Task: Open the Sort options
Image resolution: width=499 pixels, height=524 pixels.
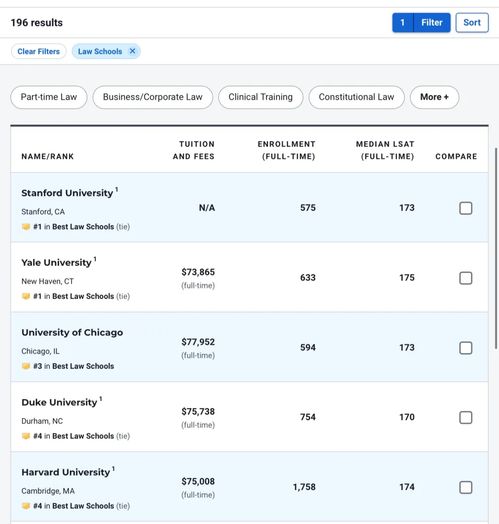Action: tap(472, 23)
